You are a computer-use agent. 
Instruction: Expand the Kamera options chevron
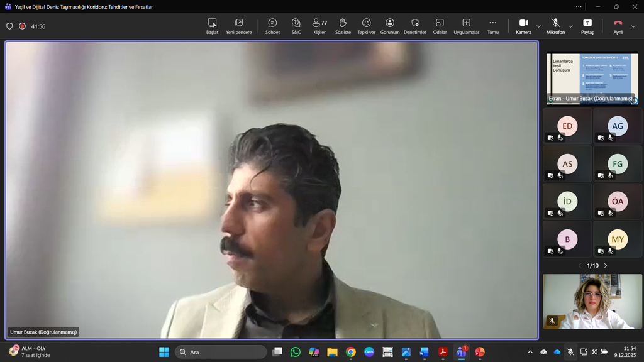[538, 26]
